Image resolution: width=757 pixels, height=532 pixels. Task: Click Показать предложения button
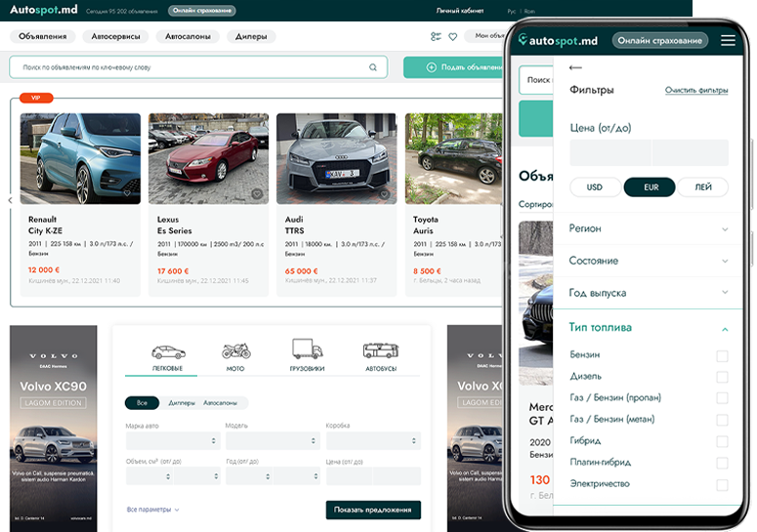coord(373,510)
